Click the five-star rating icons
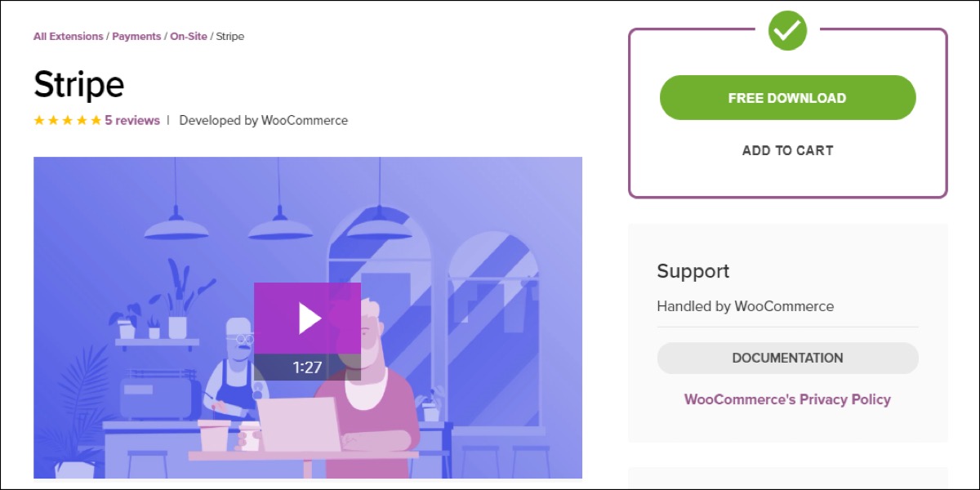Screen dimensions: 980x490 click(x=68, y=120)
